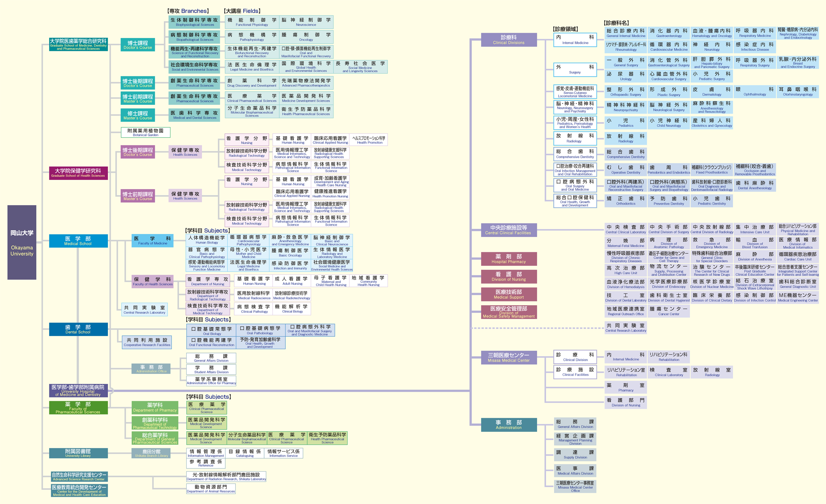
Task: Click the Hospital Pharmacy box
Action: 508,259
